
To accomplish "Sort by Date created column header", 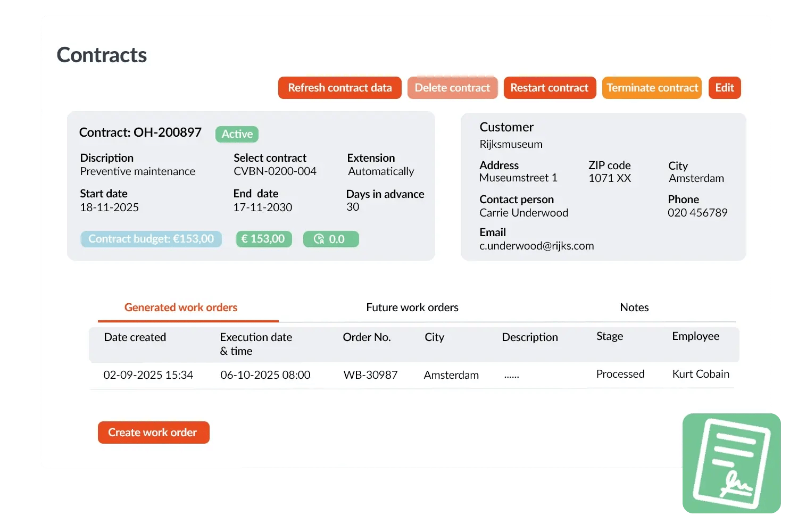I will coord(135,337).
